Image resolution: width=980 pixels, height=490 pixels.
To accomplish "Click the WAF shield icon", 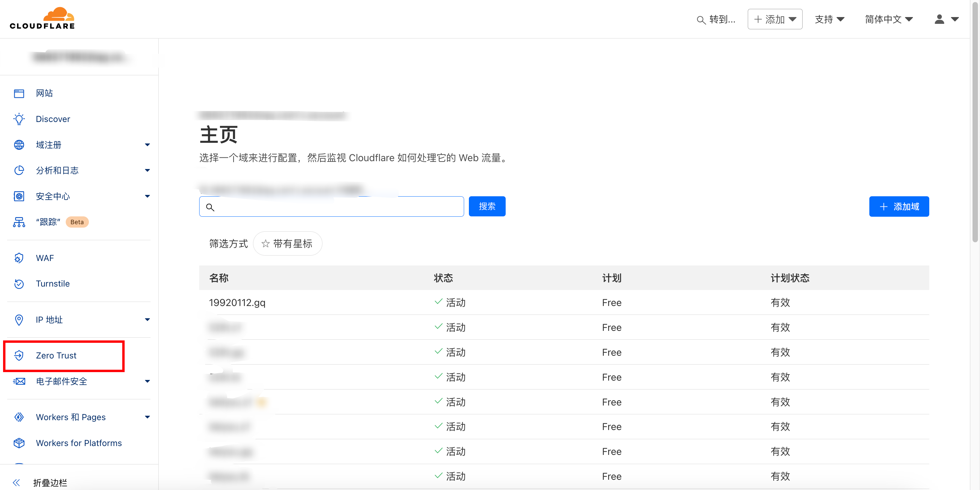I will pyautogui.click(x=19, y=258).
